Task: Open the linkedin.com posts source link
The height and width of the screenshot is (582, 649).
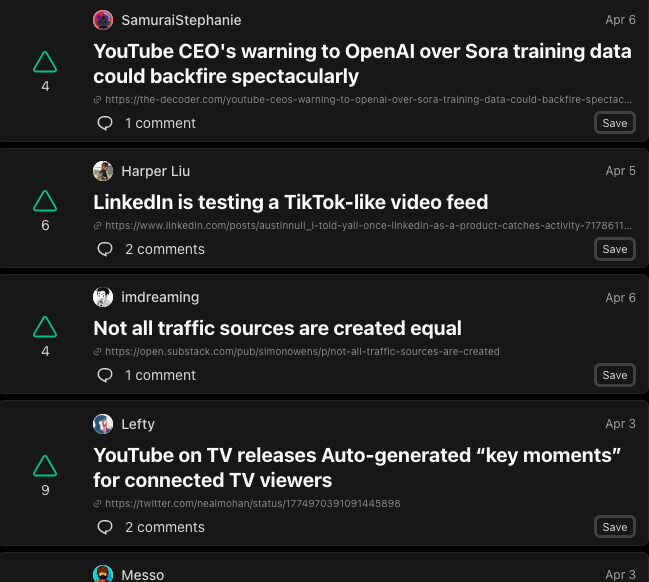Action: coord(367,226)
